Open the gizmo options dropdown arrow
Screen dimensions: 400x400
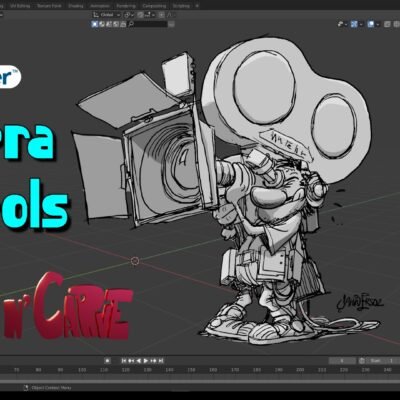pos(361,24)
